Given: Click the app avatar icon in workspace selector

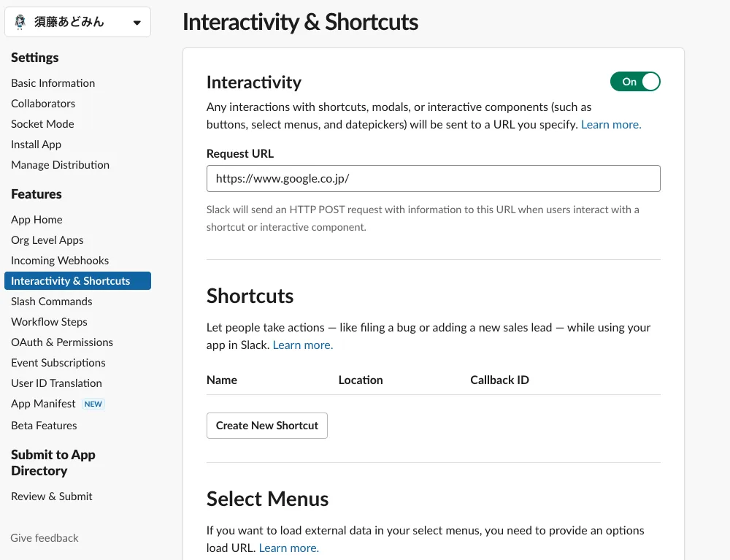Looking at the screenshot, I should click(20, 22).
